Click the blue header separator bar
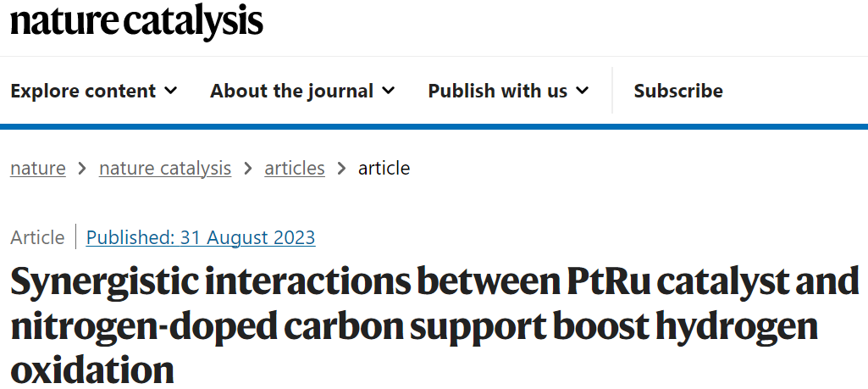The width and height of the screenshot is (868, 389). [x=434, y=127]
